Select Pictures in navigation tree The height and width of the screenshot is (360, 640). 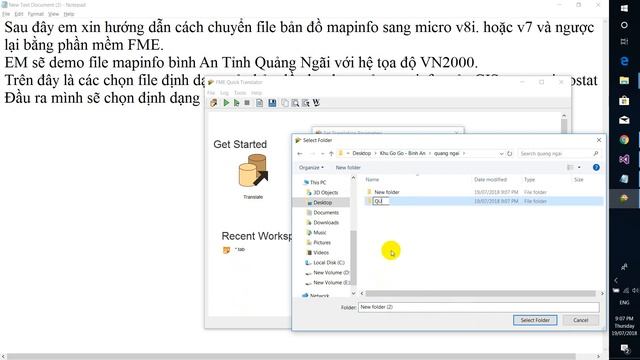pyautogui.click(x=322, y=242)
